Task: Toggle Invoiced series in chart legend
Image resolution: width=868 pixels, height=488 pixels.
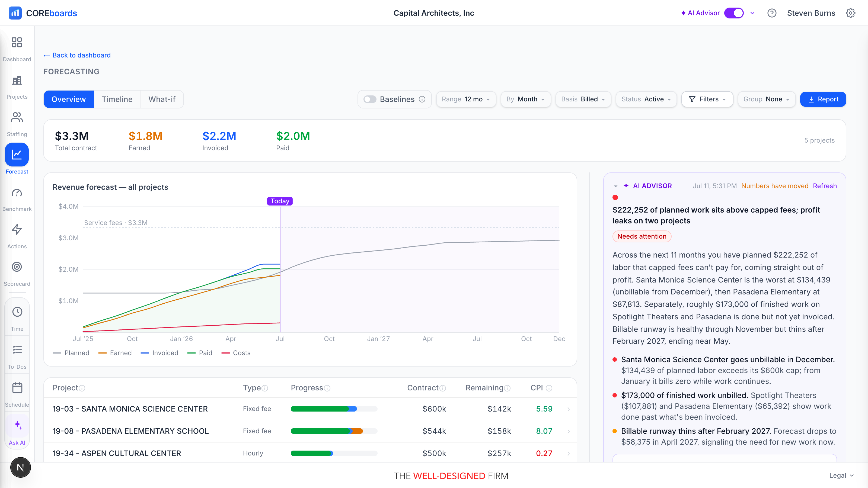Action: [159, 353]
